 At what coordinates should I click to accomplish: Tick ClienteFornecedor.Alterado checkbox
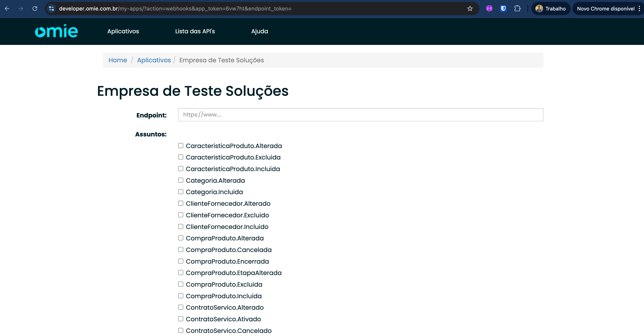181,203
